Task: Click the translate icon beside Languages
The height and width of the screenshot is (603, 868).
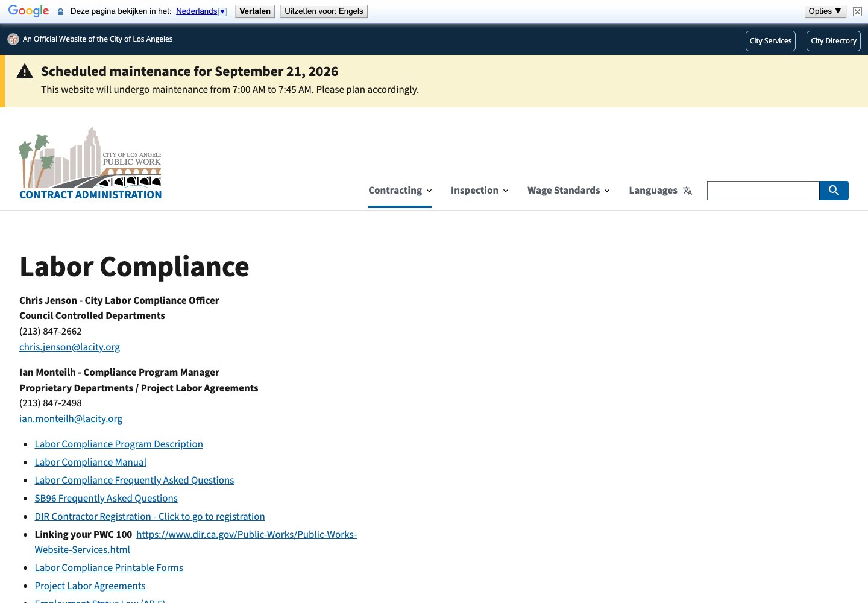Action: (x=687, y=191)
